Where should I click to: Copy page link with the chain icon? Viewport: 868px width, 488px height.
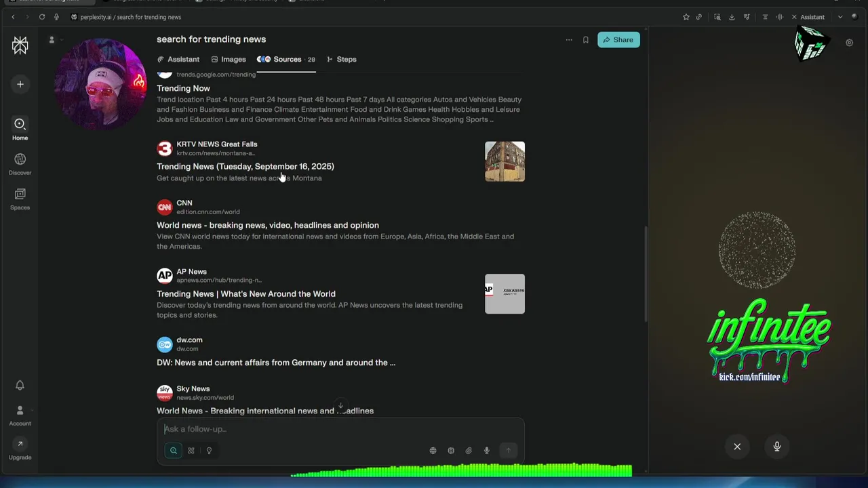pyautogui.click(x=699, y=17)
